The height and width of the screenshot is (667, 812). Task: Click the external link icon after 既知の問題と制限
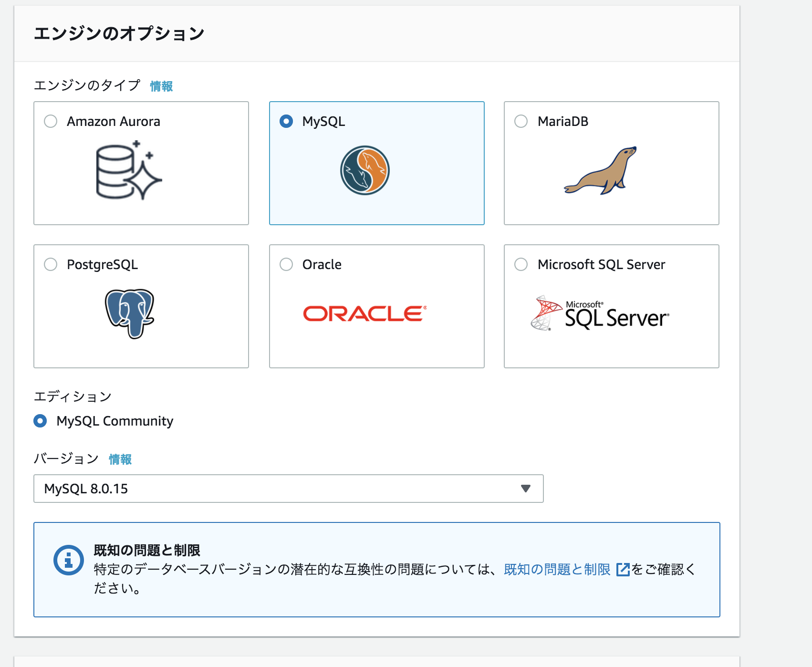(623, 570)
